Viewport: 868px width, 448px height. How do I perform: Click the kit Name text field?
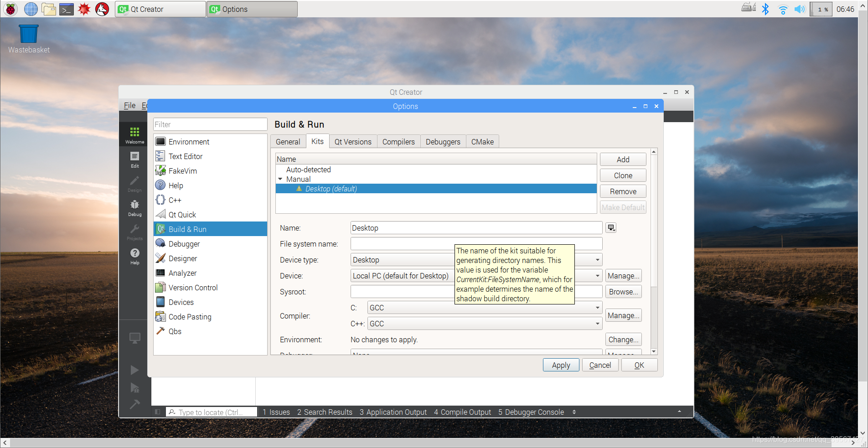click(x=476, y=228)
